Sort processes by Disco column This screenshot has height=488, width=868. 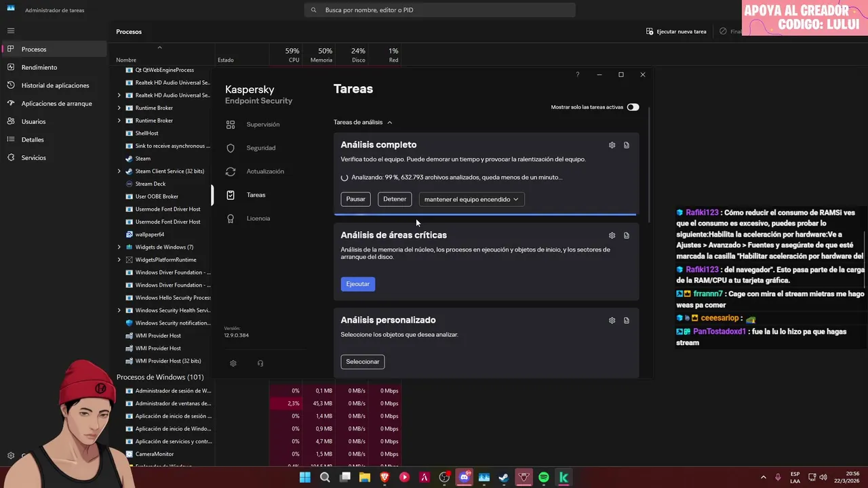353,55
